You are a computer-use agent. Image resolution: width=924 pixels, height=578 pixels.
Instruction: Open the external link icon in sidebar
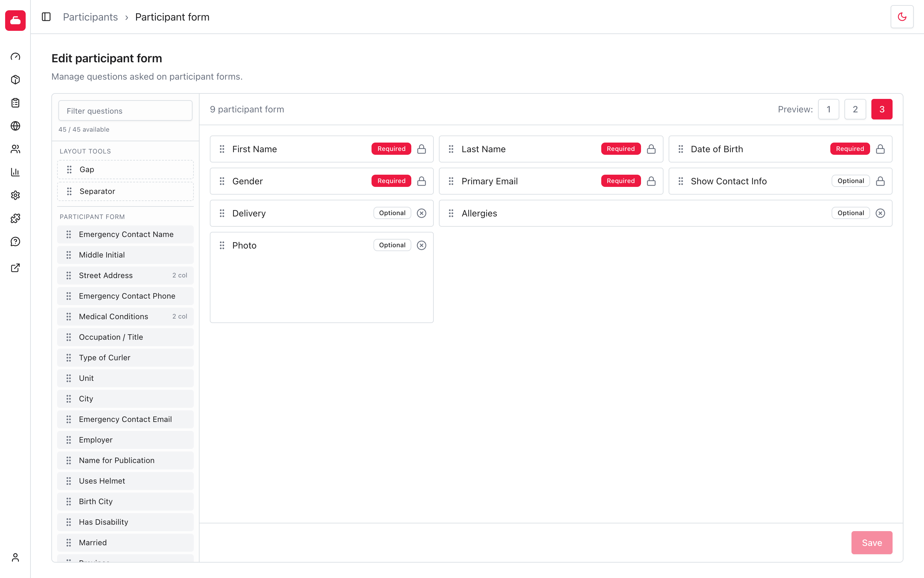click(15, 268)
